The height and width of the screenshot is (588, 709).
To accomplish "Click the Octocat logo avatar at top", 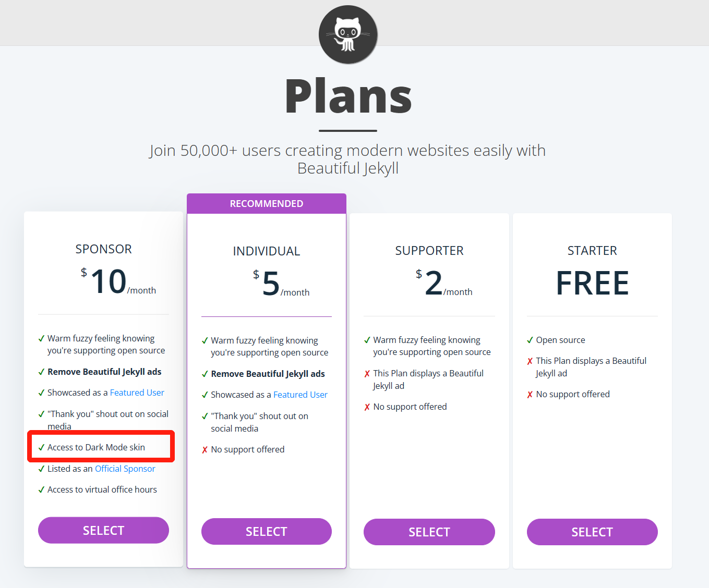I will [348, 34].
